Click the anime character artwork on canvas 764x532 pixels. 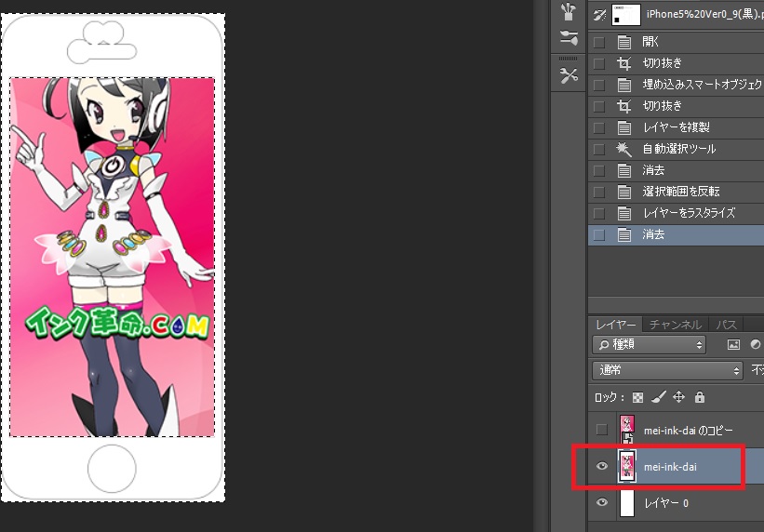112,258
